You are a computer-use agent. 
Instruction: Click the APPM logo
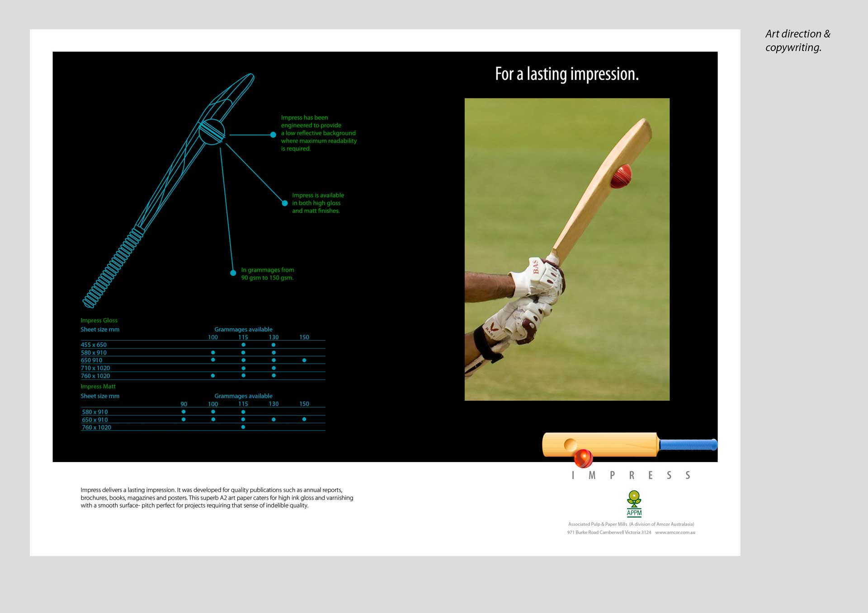point(634,504)
